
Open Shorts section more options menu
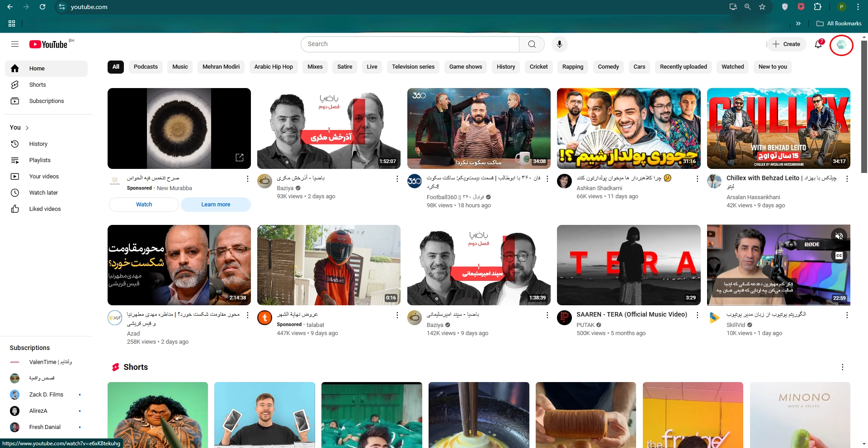click(x=842, y=367)
